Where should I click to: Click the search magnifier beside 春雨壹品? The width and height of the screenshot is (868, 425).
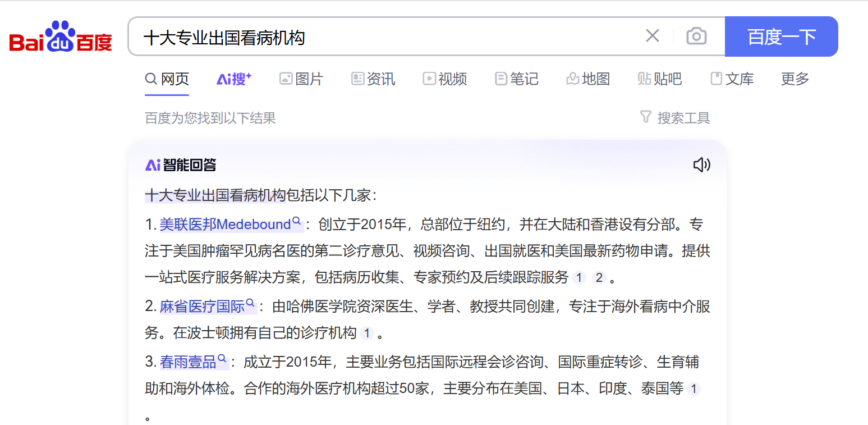tap(222, 359)
